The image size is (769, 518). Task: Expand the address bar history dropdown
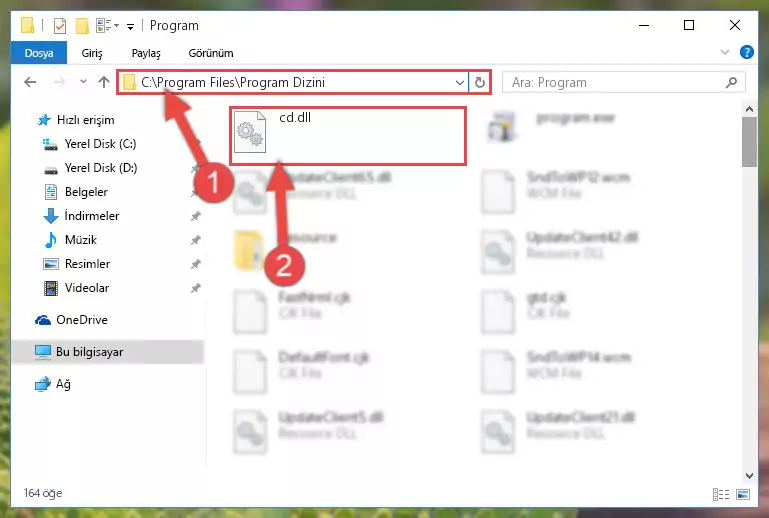coord(460,82)
